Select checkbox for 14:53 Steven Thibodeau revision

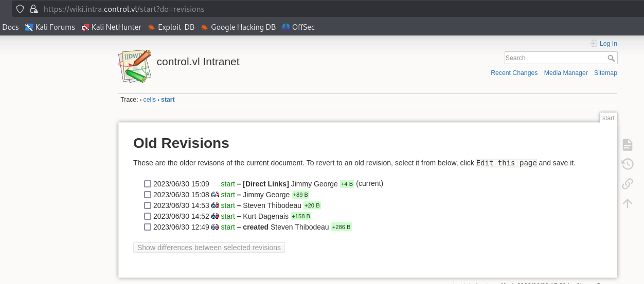point(148,205)
